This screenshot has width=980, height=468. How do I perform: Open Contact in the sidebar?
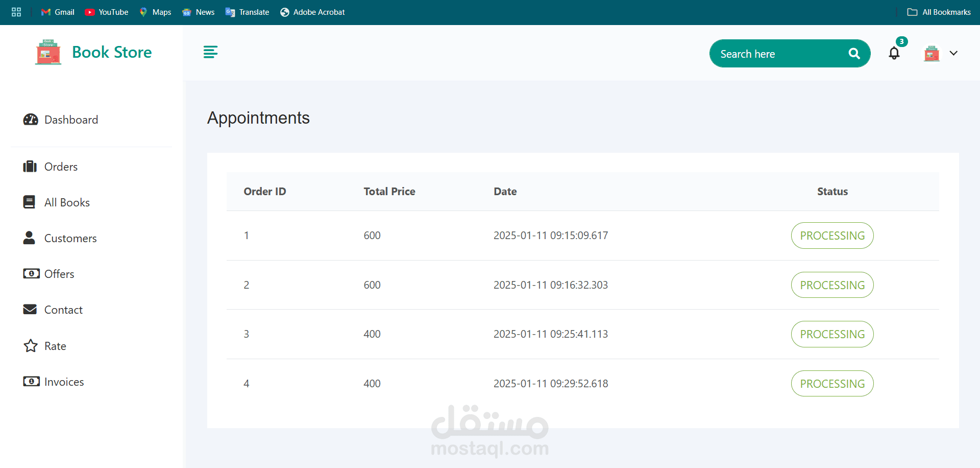pyautogui.click(x=63, y=310)
